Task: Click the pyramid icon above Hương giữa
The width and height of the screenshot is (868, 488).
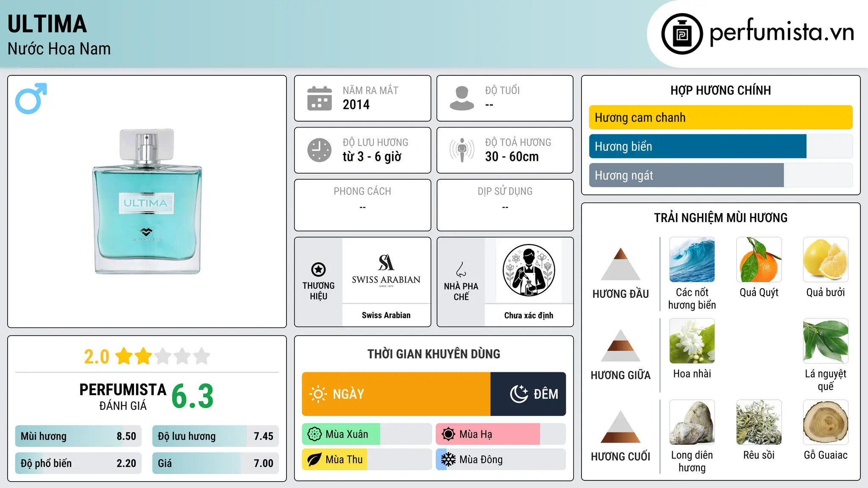Action: 620,345
